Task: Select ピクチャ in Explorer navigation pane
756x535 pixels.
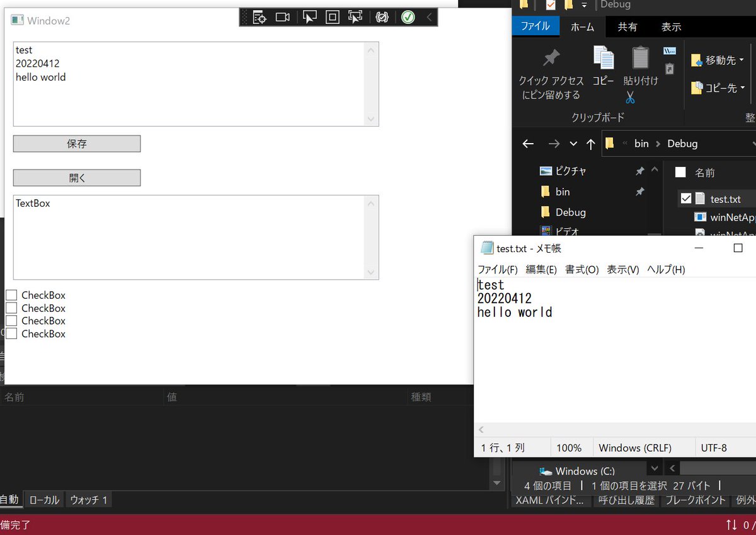Action: tap(571, 171)
